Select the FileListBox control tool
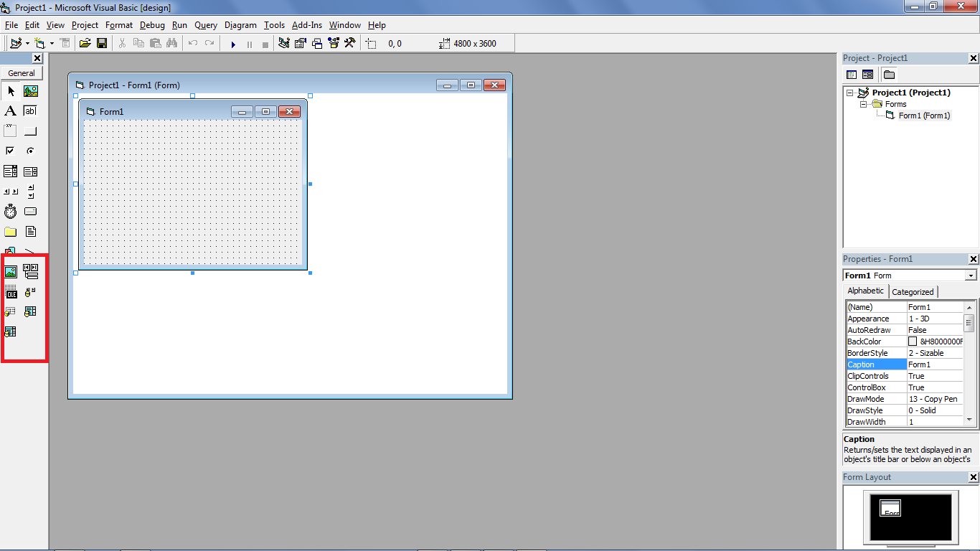The image size is (980, 551). pos(31,232)
